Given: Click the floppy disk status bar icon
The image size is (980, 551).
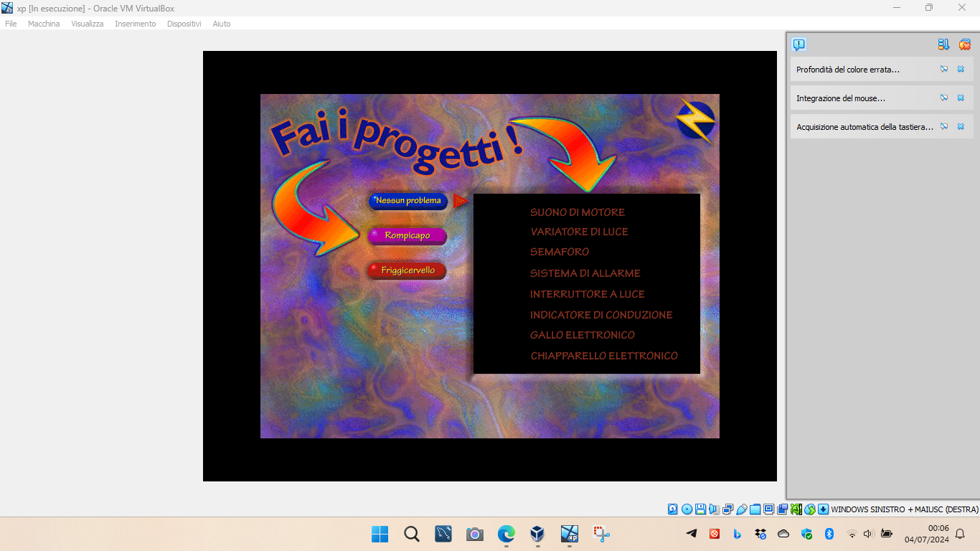Looking at the screenshot, I should point(700,509).
